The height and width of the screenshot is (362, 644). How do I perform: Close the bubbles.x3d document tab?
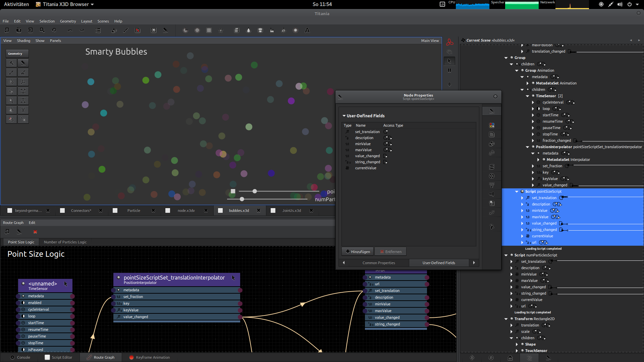coord(259,210)
